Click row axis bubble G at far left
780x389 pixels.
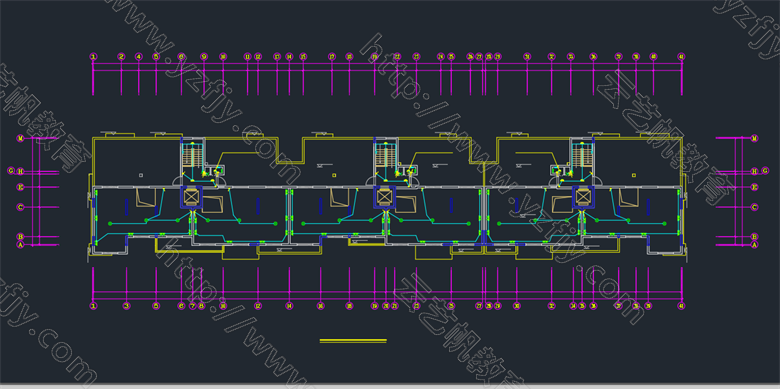point(10,171)
